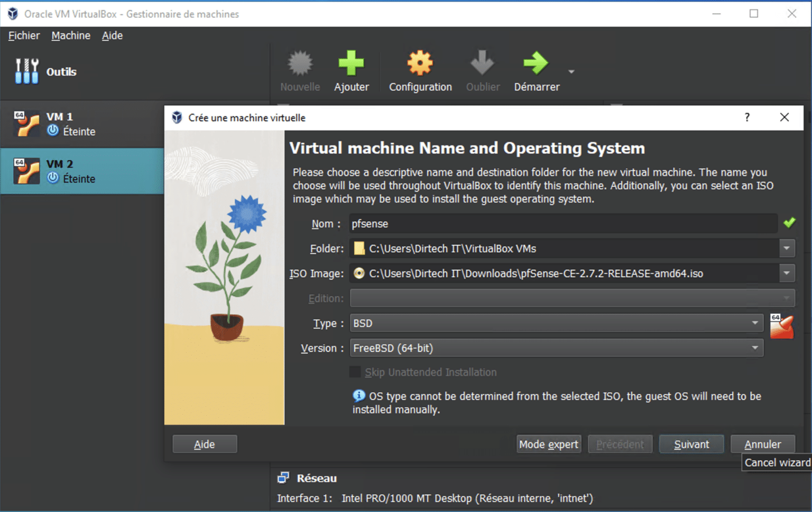Enable Skip Unattended Installation
Image resolution: width=812 pixels, height=512 pixels.
tap(354, 372)
